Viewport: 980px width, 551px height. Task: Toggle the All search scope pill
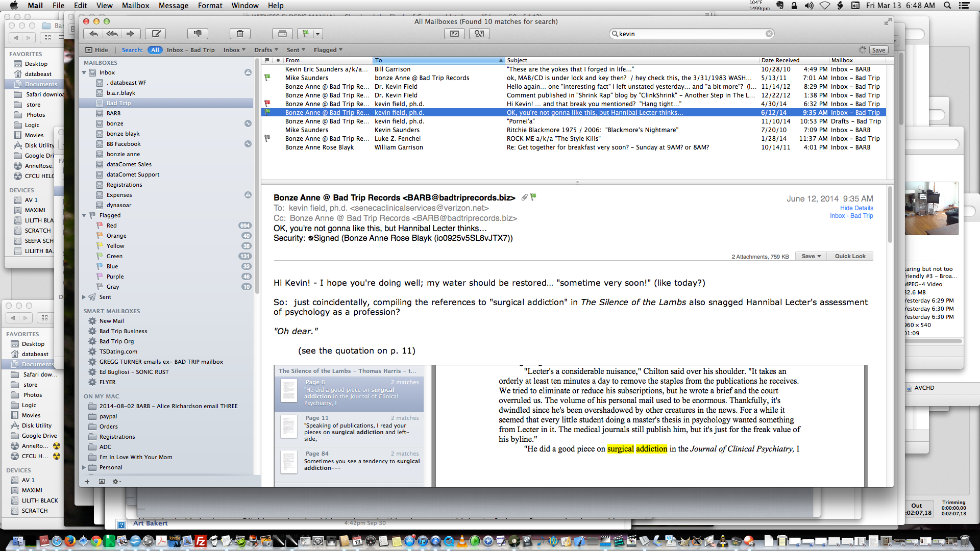point(155,50)
